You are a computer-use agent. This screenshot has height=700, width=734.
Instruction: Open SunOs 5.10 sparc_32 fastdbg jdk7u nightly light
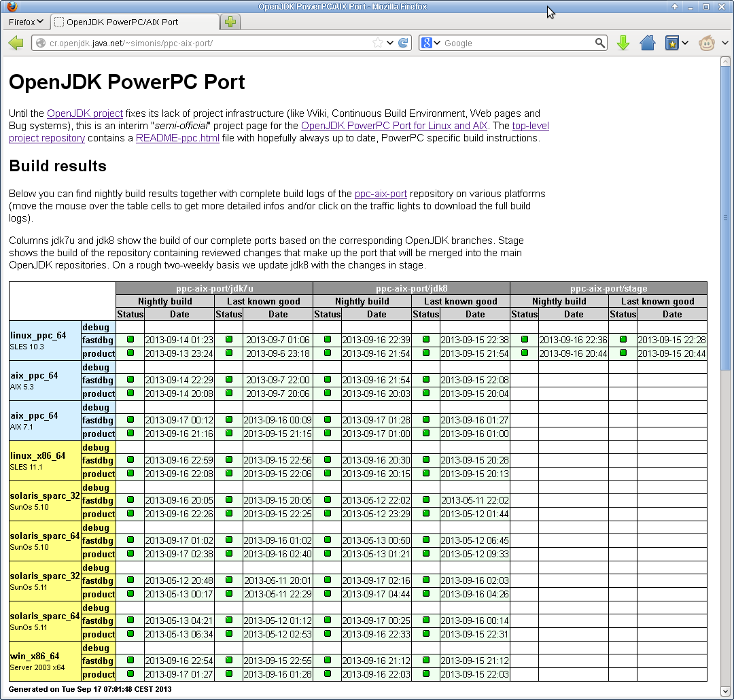(130, 500)
